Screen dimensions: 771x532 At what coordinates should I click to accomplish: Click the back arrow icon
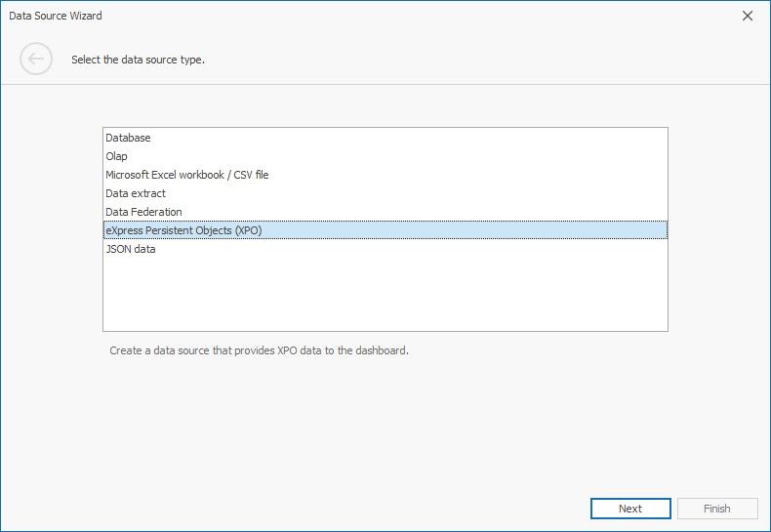(x=35, y=60)
